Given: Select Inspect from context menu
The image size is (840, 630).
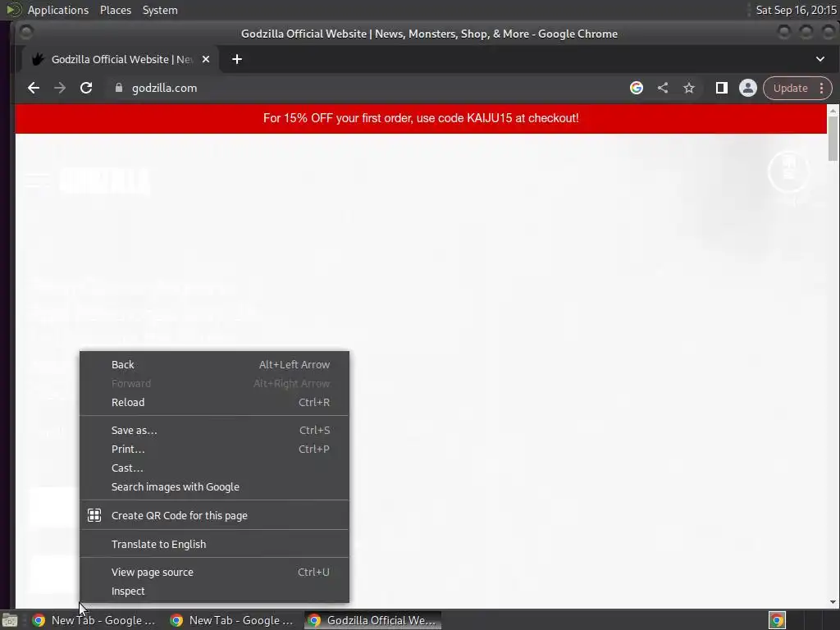Looking at the screenshot, I should (214, 591).
